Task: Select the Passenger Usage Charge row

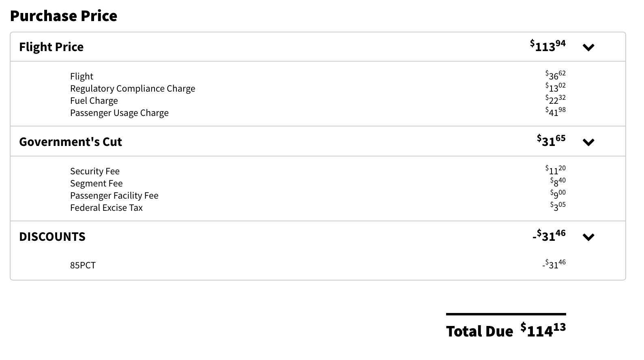Action: click(119, 113)
